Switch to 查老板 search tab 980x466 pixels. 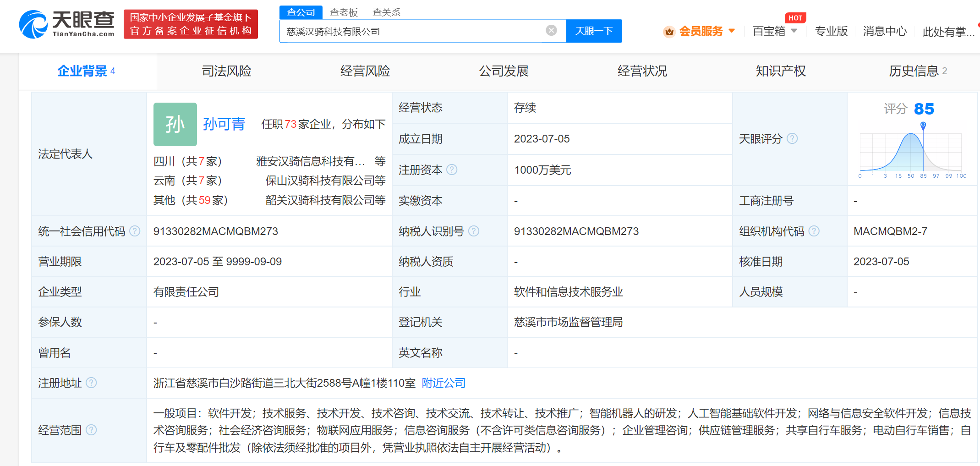click(x=344, y=12)
